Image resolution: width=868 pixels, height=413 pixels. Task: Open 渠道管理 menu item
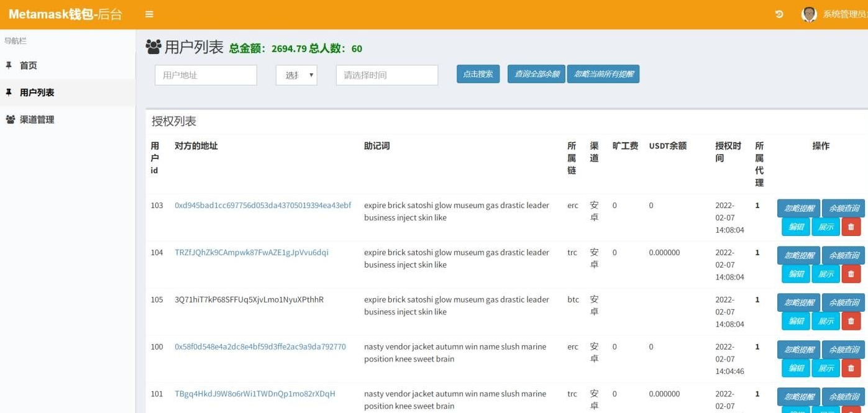37,119
